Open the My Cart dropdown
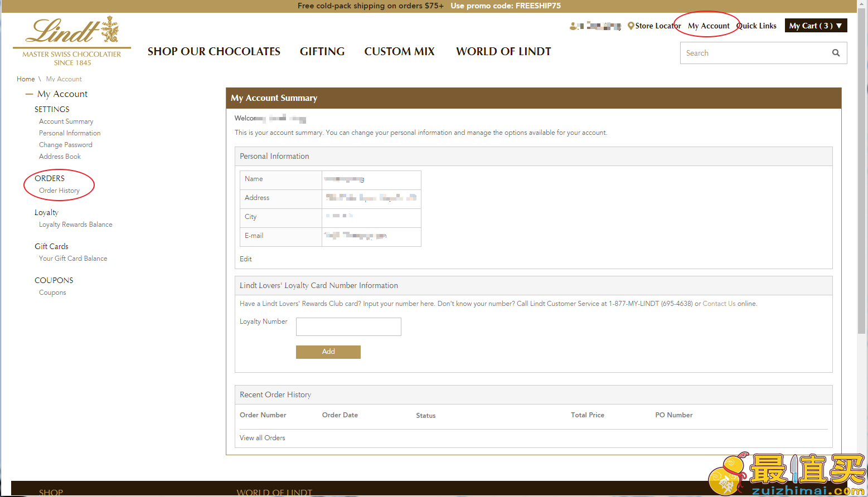868x497 pixels. coord(816,26)
